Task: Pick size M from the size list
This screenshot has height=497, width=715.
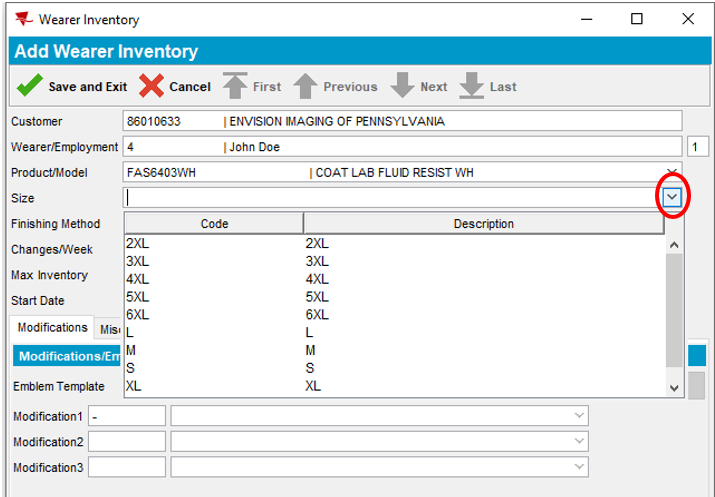Action: (x=130, y=350)
